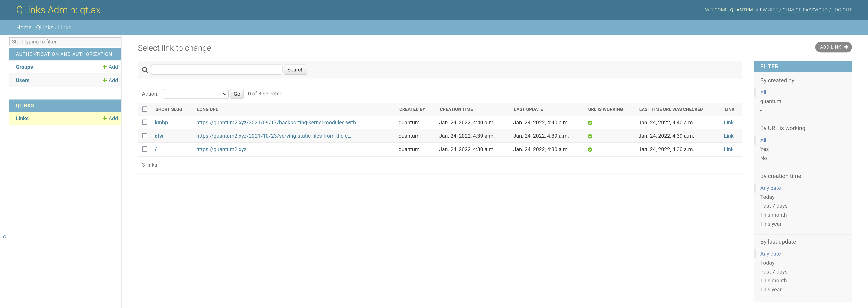Open QLinks Admin site title
The width and height of the screenshot is (868, 308).
58,10
